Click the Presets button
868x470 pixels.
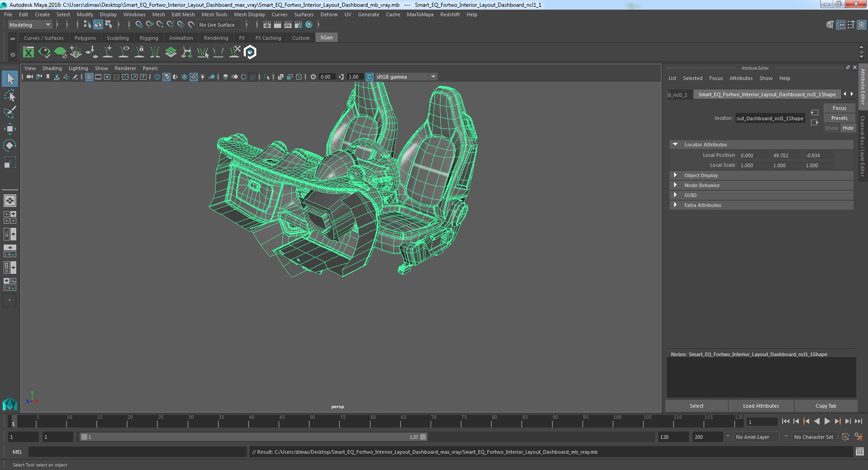[839, 118]
